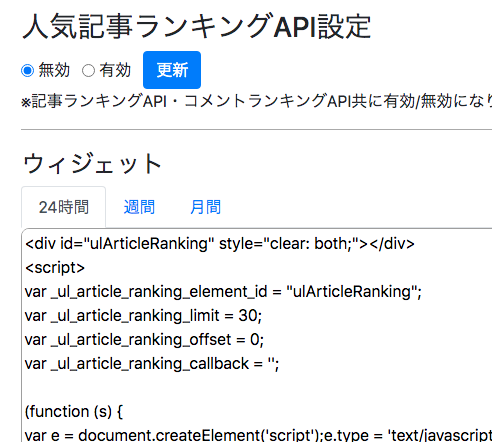Click the (function (s) { line
This screenshot has height=442, width=492.
tap(74, 412)
